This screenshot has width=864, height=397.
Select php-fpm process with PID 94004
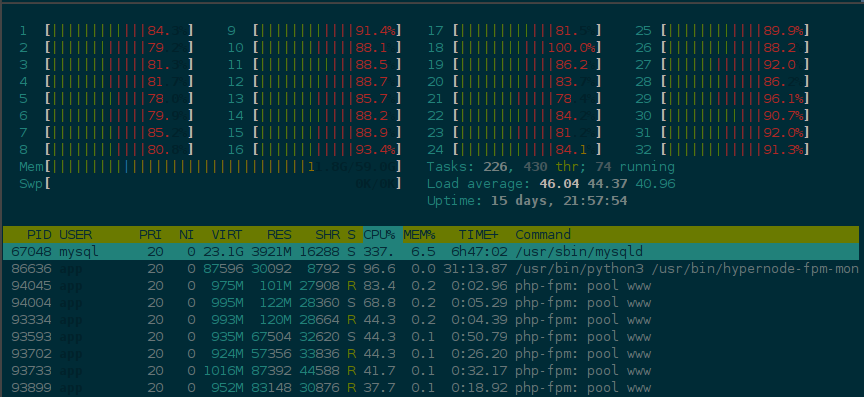(x=431, y=303)
